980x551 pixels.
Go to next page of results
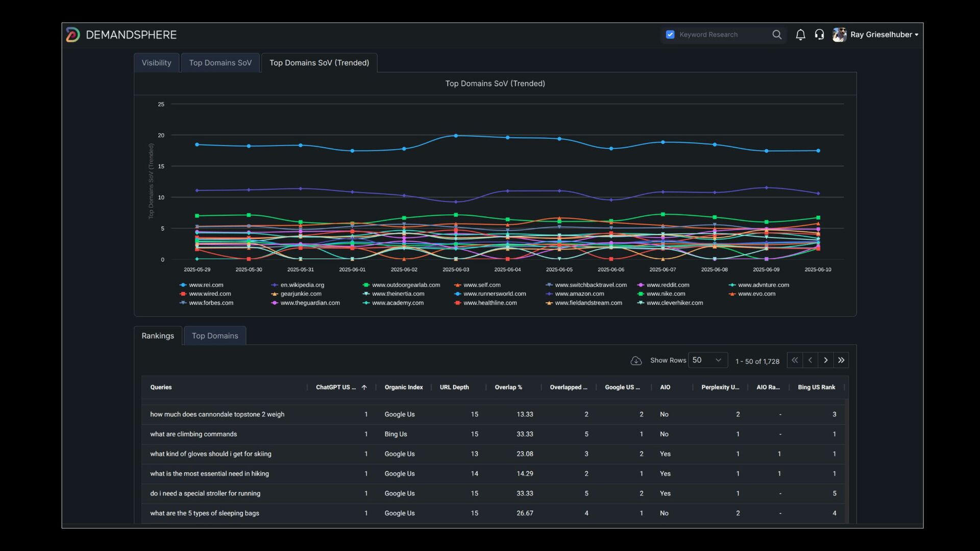(x=825, y=360)
